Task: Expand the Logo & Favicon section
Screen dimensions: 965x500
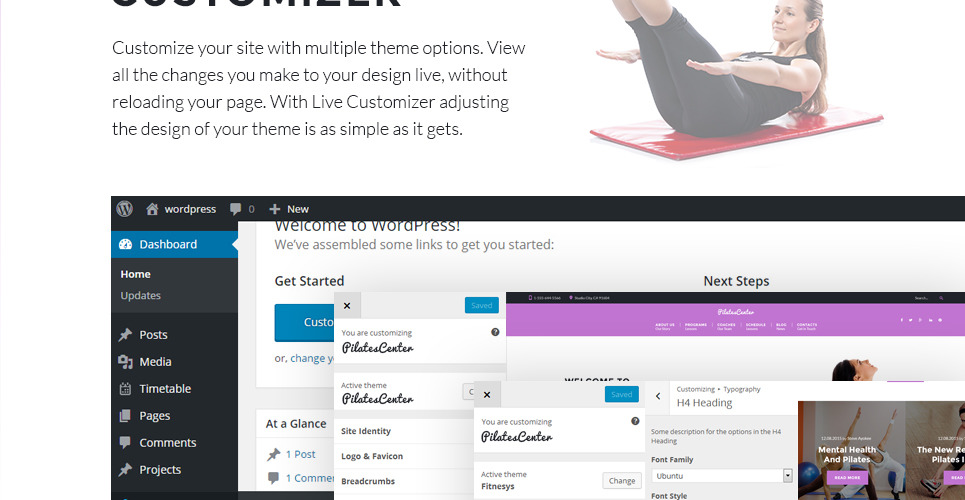Action: 404,456
